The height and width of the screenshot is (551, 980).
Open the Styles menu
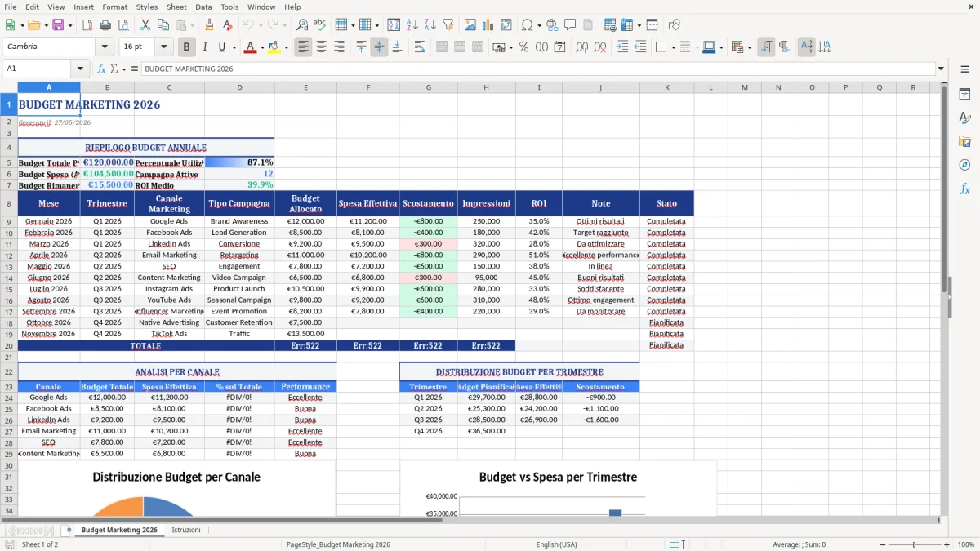click(x=147, y=7)
